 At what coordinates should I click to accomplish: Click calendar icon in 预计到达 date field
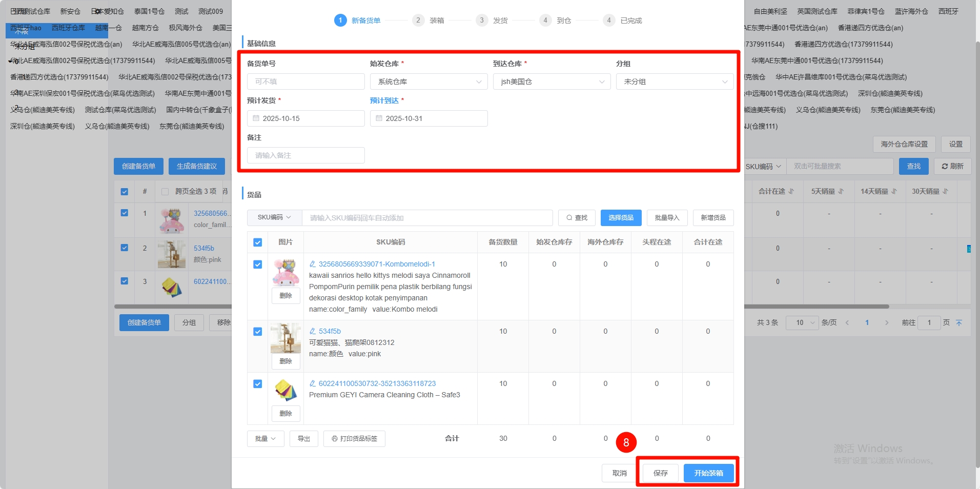pyautogui.click(x=379, y=118)
